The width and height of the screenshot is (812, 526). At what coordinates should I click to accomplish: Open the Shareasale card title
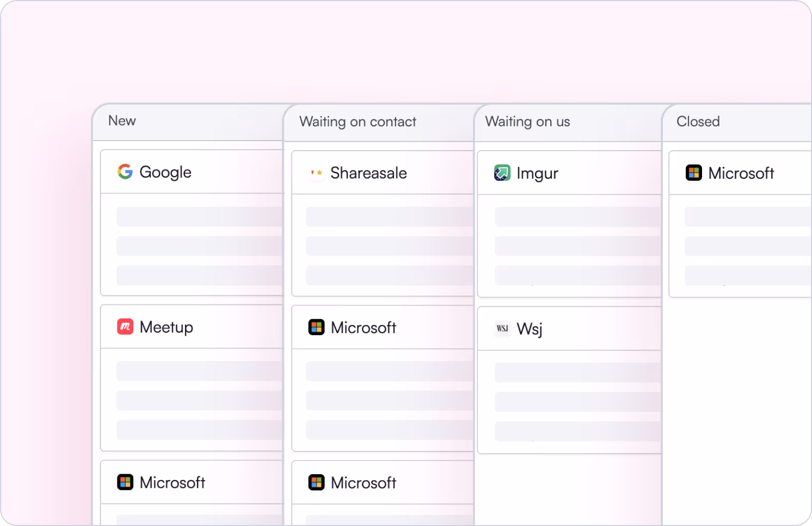[368, 173]
